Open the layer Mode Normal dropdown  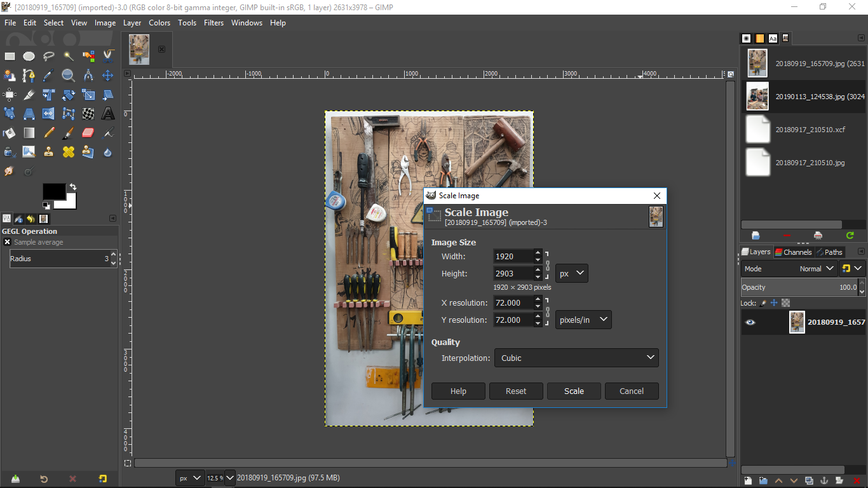(x=789, y=269)
